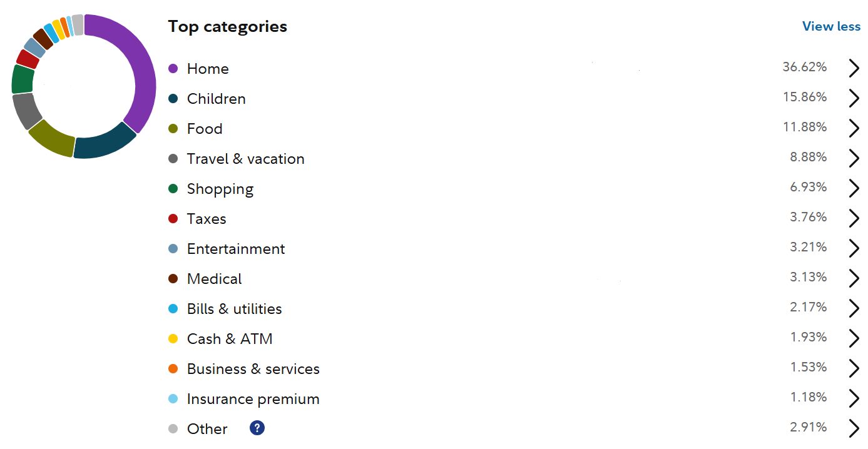This screenshot has height=449, width=868.
Task: Expand Travel & vacation details arrow
Action: 854,158
